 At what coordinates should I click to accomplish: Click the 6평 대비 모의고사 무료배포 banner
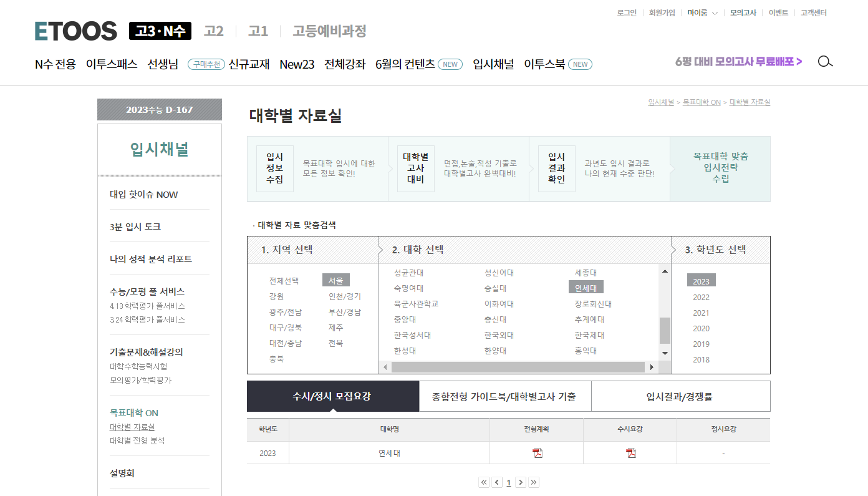[x=738, y=62]
